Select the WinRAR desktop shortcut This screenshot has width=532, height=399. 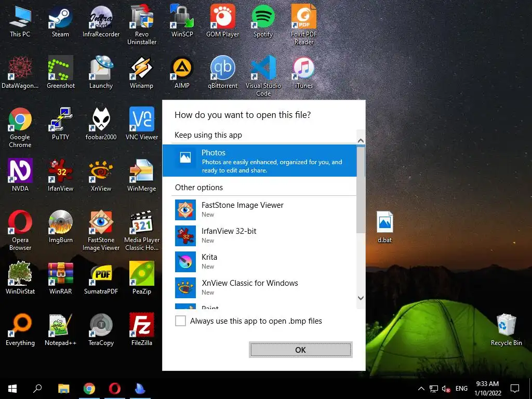coord(60,278)
